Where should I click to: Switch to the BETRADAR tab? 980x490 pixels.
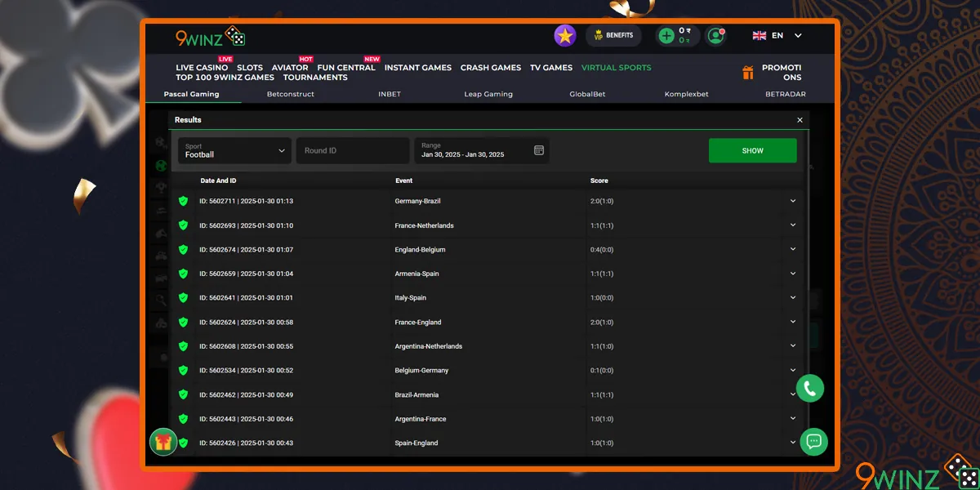pyautogui.click(x=786, y=94)
